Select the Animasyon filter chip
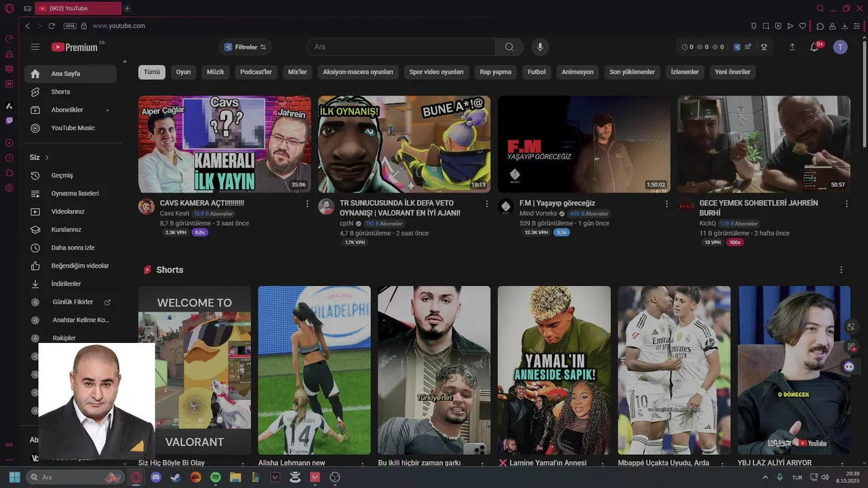 (577, 72)
